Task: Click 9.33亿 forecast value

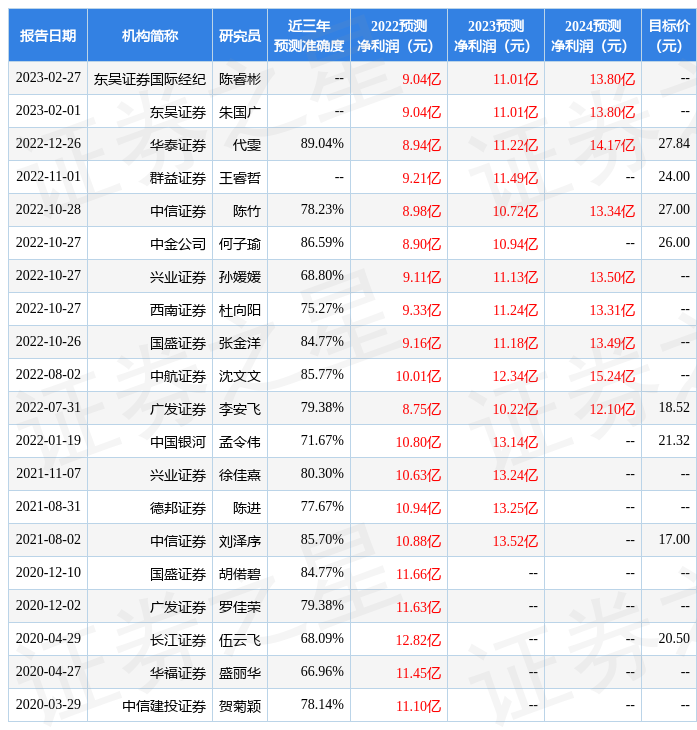Action: pos(421,311)
